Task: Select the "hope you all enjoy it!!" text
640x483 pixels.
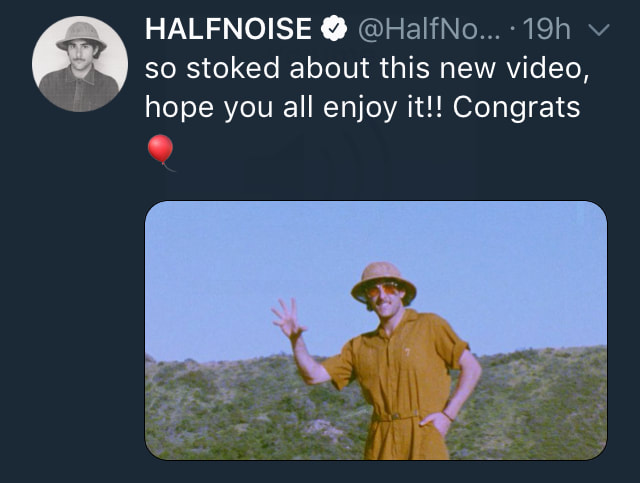Action: 295,107
